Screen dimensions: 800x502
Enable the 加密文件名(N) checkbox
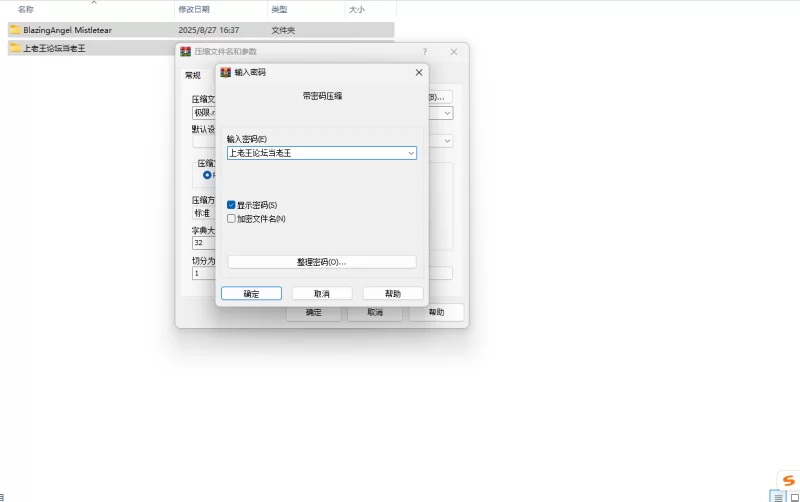231,218
